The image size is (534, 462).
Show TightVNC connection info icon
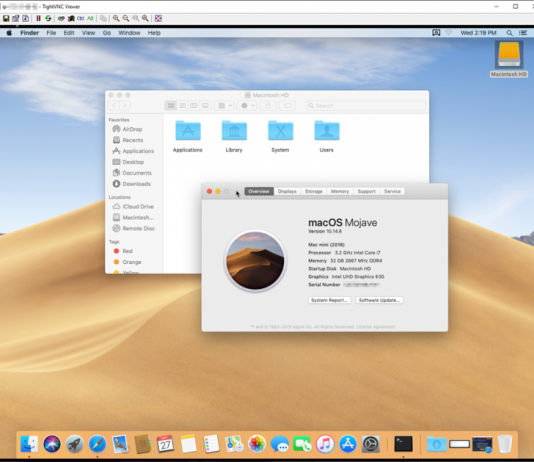[26, 18]
